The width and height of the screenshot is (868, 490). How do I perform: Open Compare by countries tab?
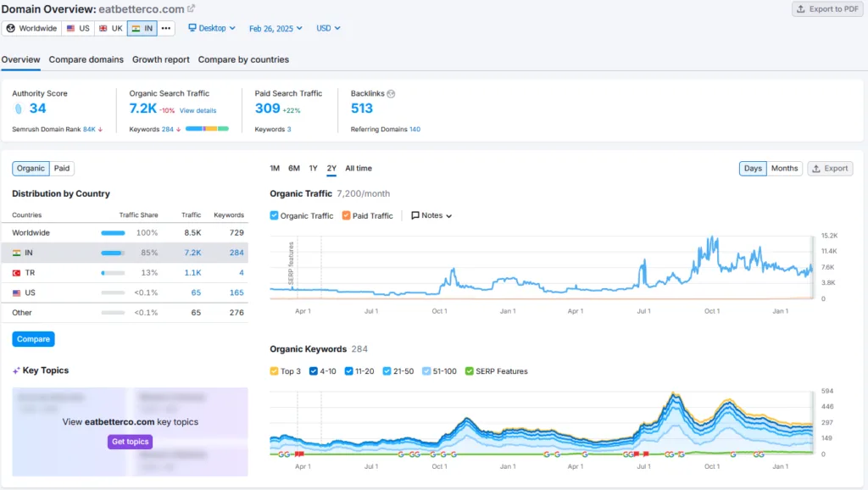[x=243, y=59]
